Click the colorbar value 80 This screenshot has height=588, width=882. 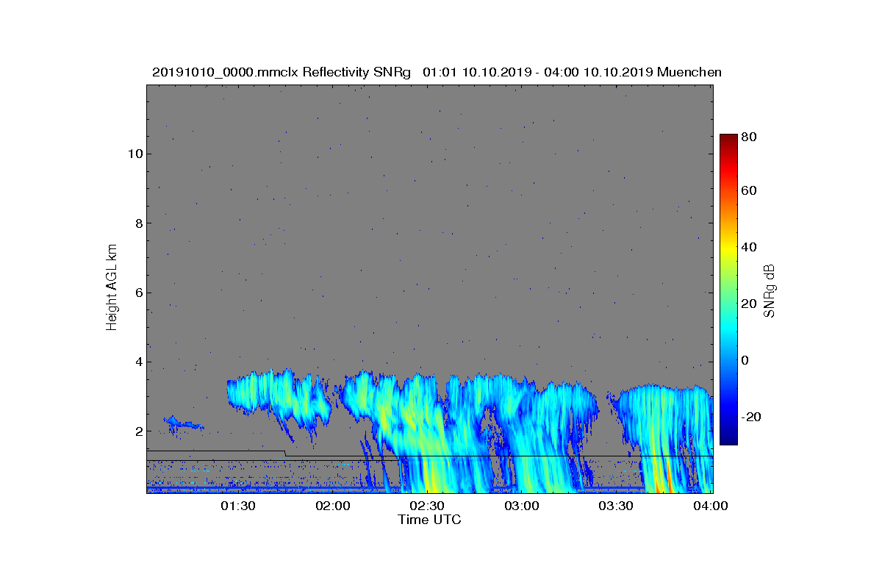click(x=749, y=137)
